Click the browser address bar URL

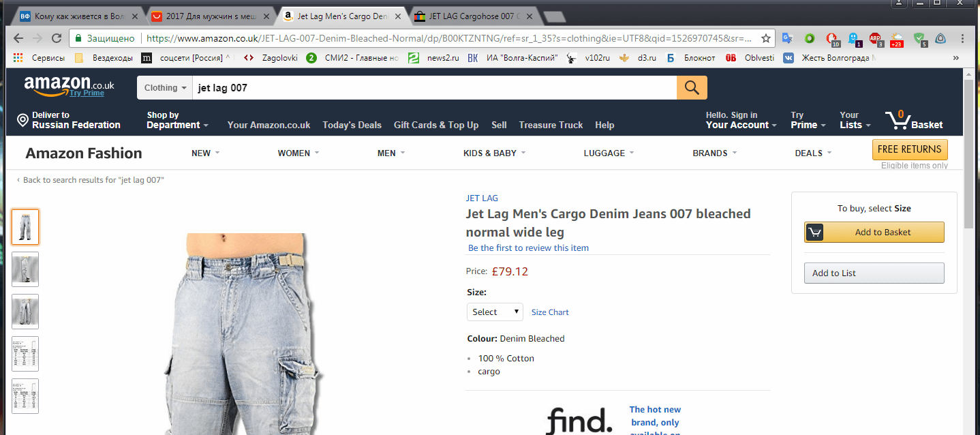[x=449, y=38]
